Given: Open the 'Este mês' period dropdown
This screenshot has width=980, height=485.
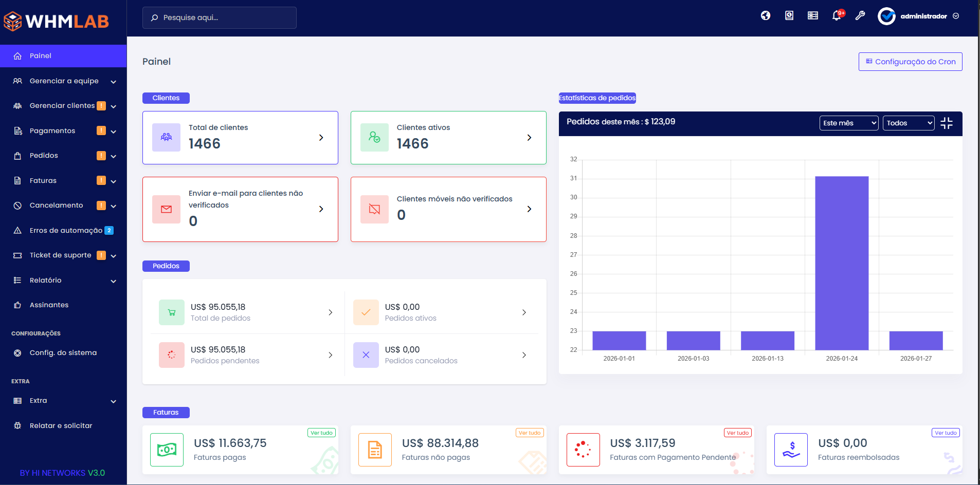Looking at the screenshot, I should click(x=848, y=123).
